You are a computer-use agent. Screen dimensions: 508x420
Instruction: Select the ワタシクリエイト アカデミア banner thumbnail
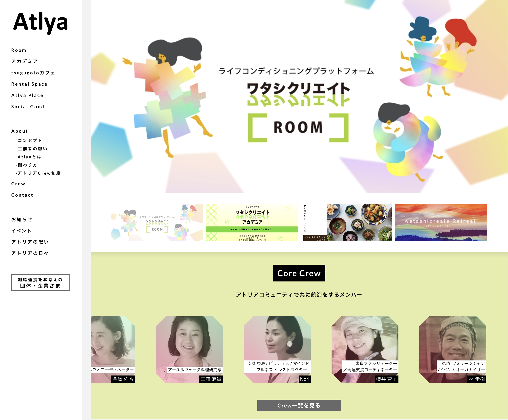pyautogui.click(x=252, y=223)
